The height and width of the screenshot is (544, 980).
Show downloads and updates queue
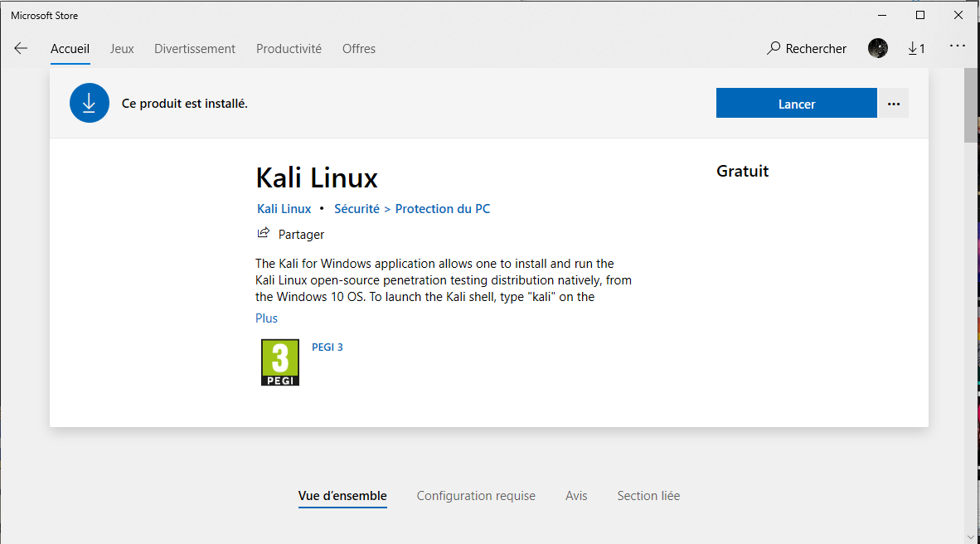tap(916, 49)
